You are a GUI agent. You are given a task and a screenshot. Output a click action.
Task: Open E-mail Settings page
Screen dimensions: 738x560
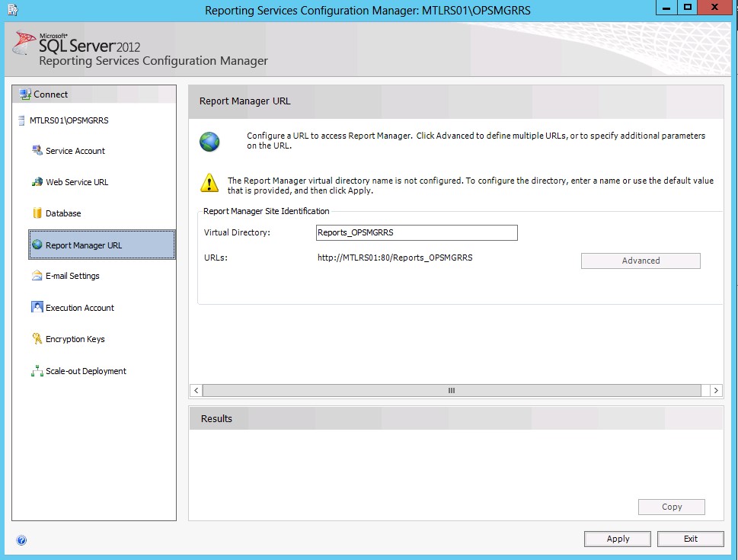(x=72, y=276)
